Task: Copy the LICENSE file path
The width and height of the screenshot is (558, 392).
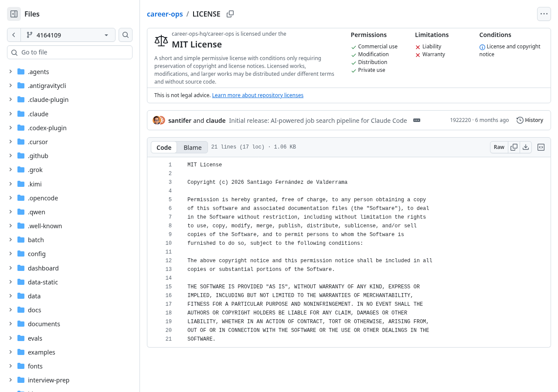Action: point(230,14)
